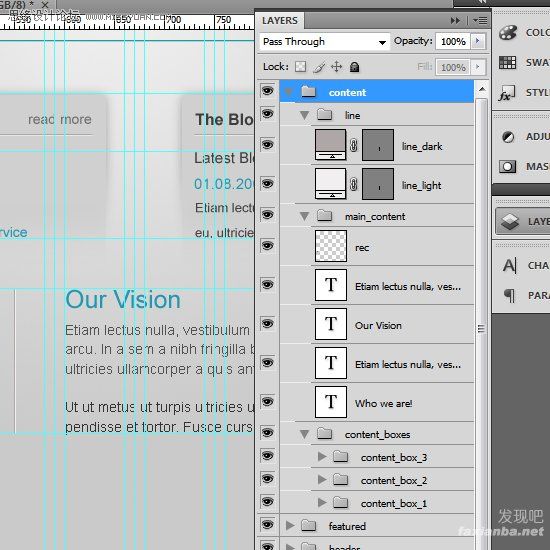Click the Layers panel scroll up arrow
The height and width of the screenshot is (550, 550).
[482, 89]
